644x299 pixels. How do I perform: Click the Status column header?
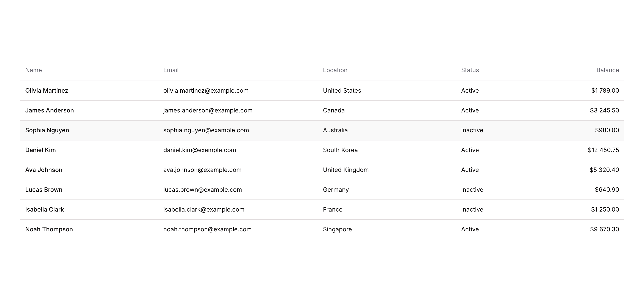tap(470, 70)
